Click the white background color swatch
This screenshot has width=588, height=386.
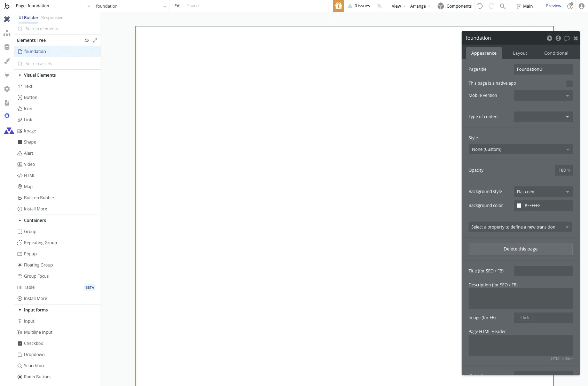tap(519, 206)
